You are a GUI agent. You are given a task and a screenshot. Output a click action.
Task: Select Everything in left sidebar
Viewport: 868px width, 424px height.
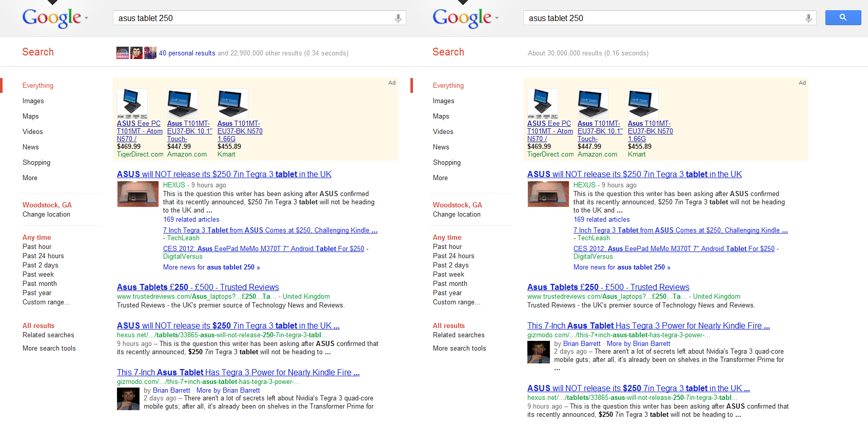pos(38,86)
